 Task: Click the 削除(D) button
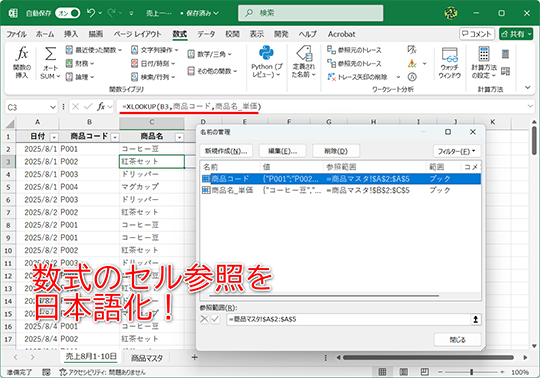[336, 151]
